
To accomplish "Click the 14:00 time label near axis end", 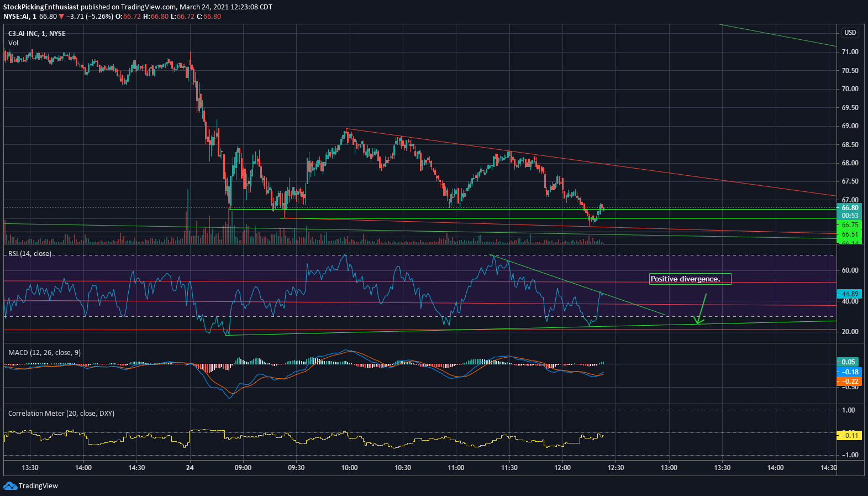I will [x=775, y=468].
